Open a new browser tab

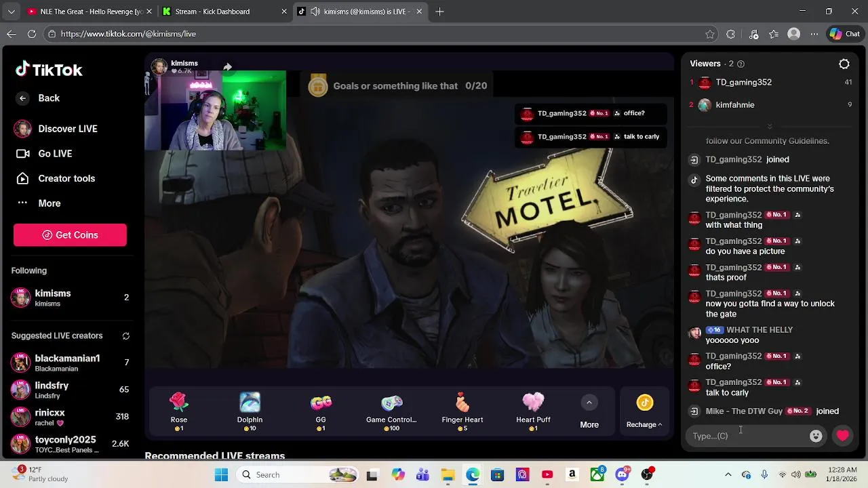coord(439,12)
